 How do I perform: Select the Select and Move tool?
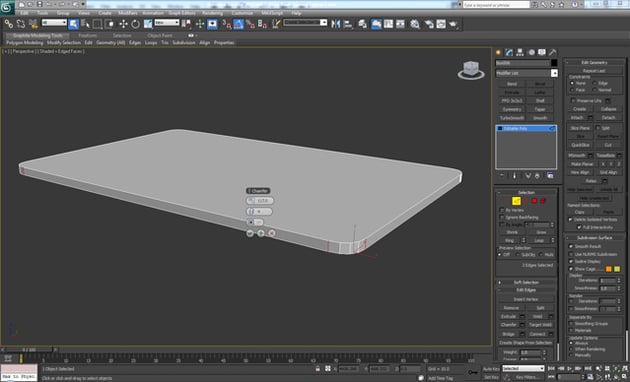123,24
